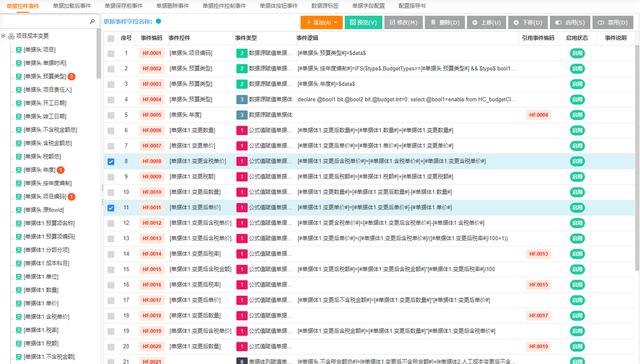Click the blue event type icon in row HF.0005
Screen dimensions: 640x364
(x=242, y=115)
